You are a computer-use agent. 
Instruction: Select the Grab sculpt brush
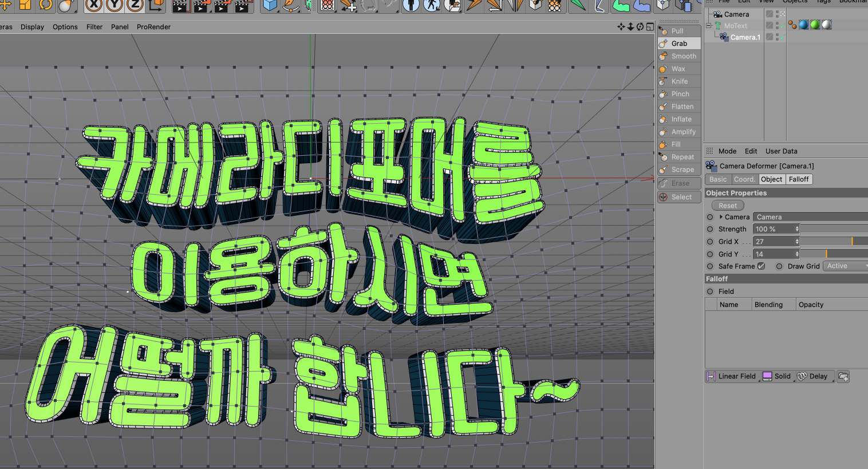coord(679,44)
